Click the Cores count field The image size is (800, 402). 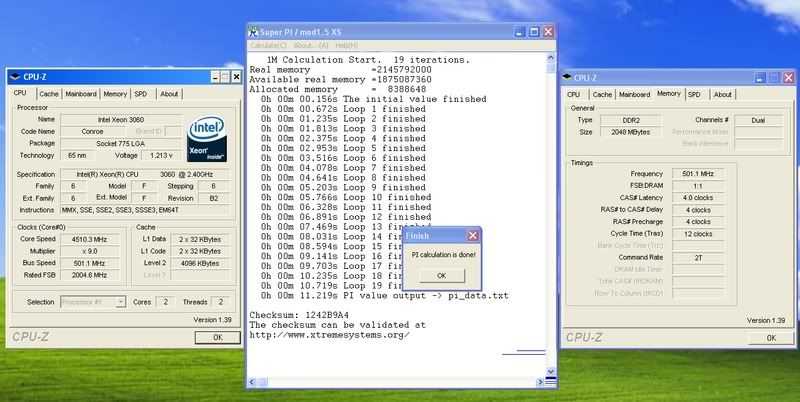[165, 302]
